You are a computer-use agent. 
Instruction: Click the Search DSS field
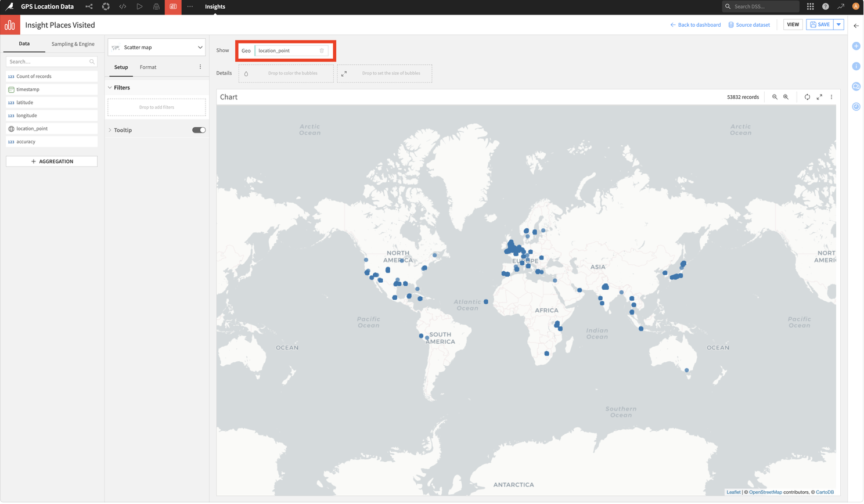(x=761, y=6)
